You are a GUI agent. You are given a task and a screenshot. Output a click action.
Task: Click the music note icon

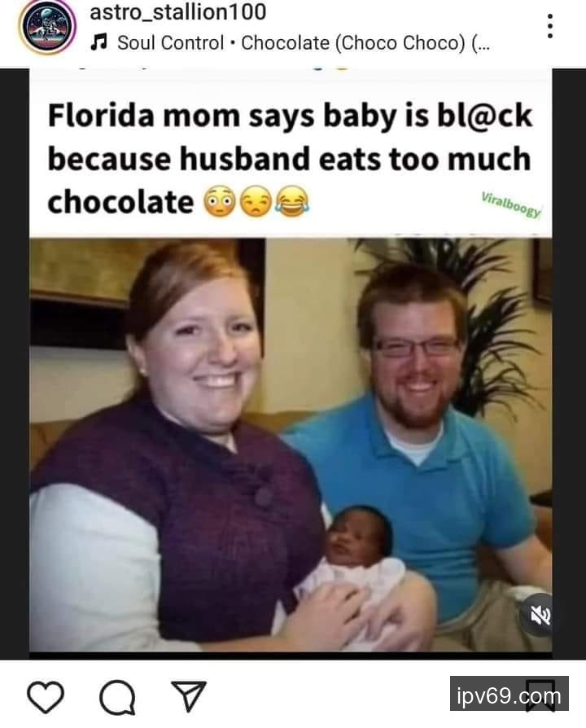point(98,42)
